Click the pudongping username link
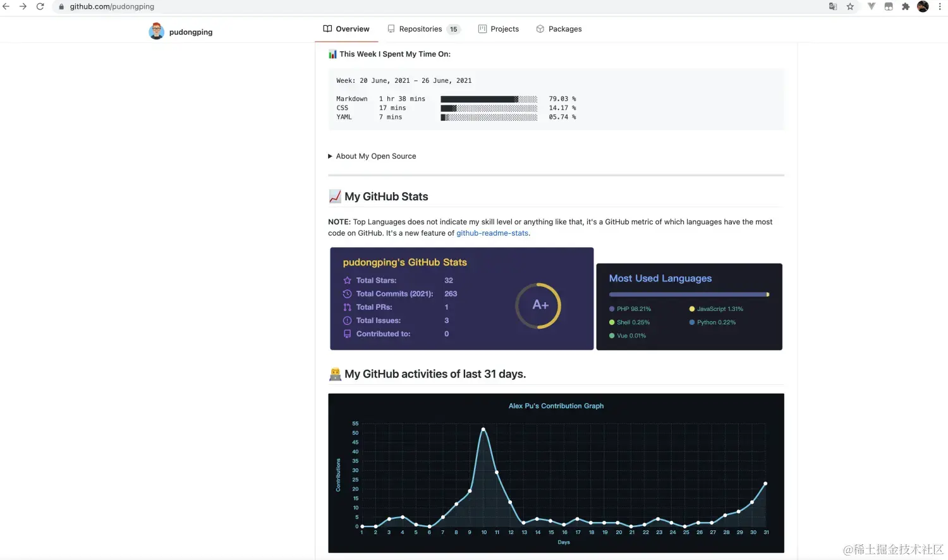This screenshot has width=948, height=560. [191, 32]
